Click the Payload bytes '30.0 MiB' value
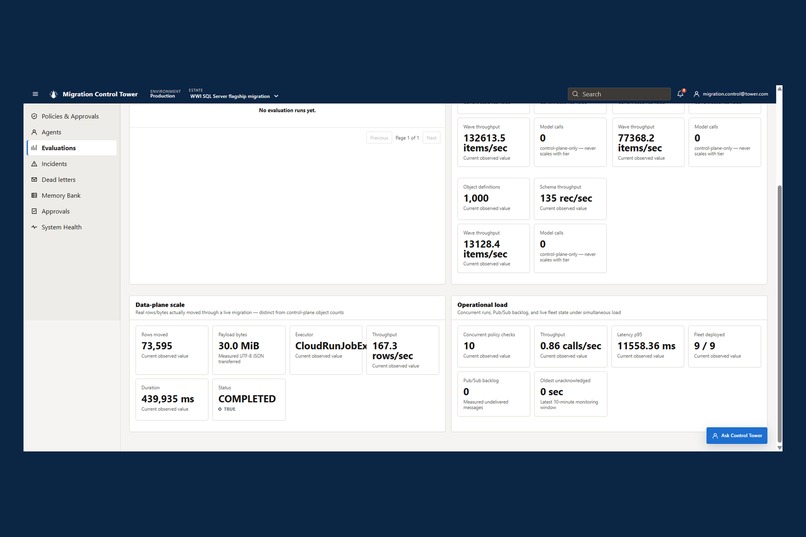 (x=239, y=346)
